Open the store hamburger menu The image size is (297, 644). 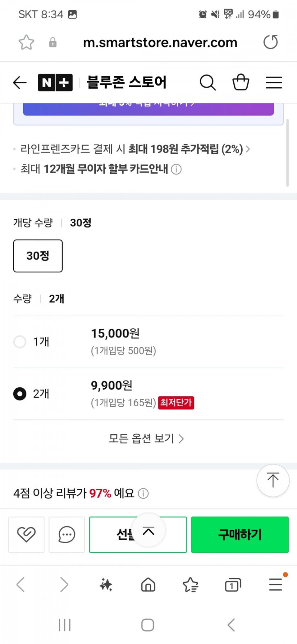click(274, 83)
